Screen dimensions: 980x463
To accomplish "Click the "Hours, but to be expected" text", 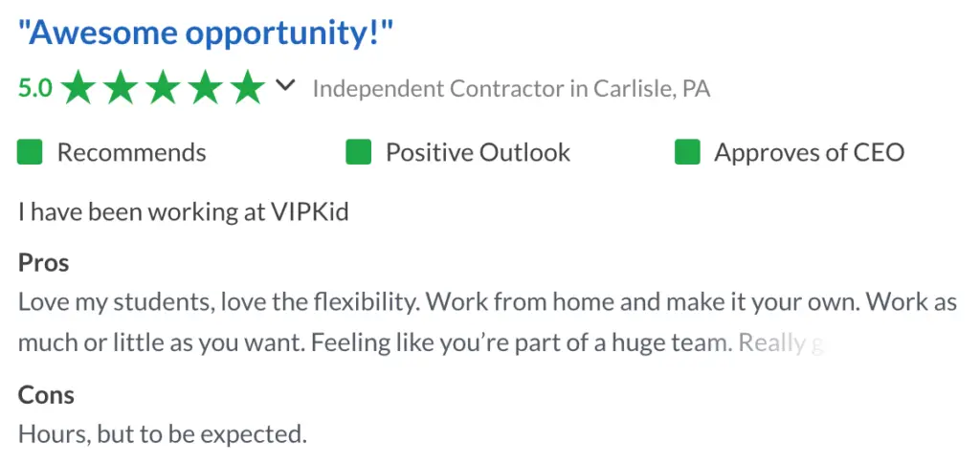I will tap(163, 433).
